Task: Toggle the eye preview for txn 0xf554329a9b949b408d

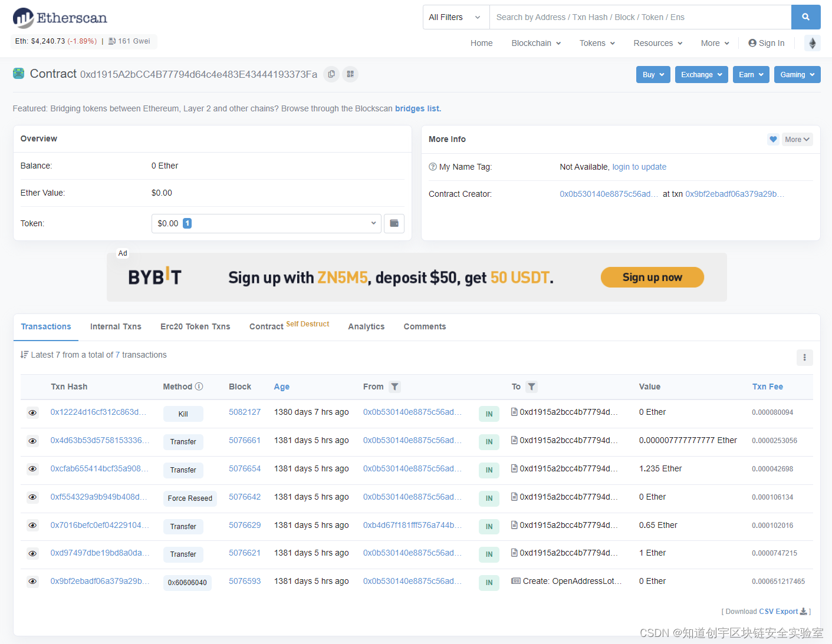Action: click(32, 497)
